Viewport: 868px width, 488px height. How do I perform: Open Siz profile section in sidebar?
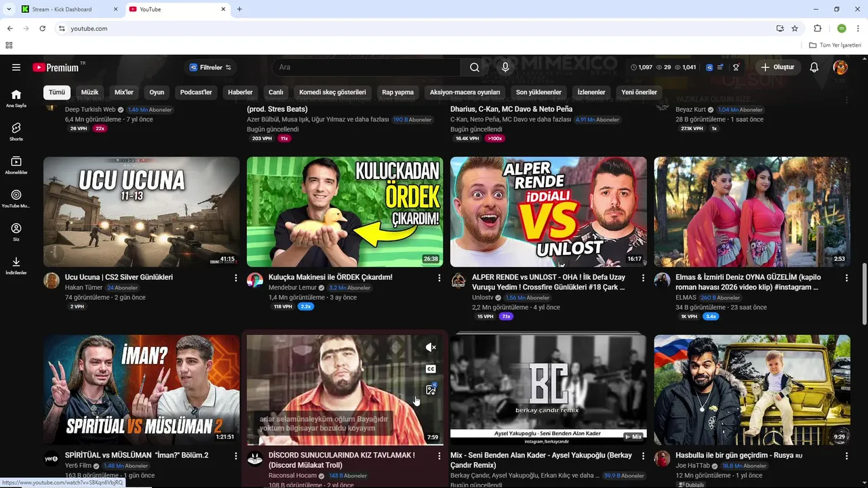click(x=16, y=232)
